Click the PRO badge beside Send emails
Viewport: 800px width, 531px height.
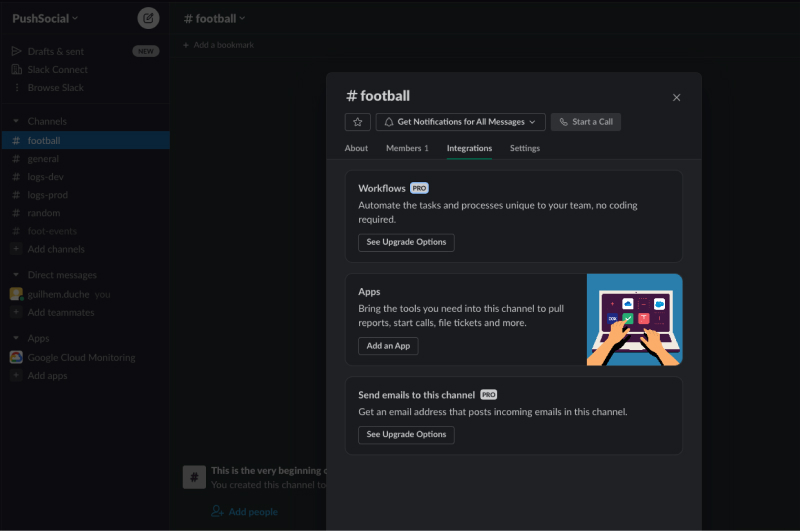[488, 395]
